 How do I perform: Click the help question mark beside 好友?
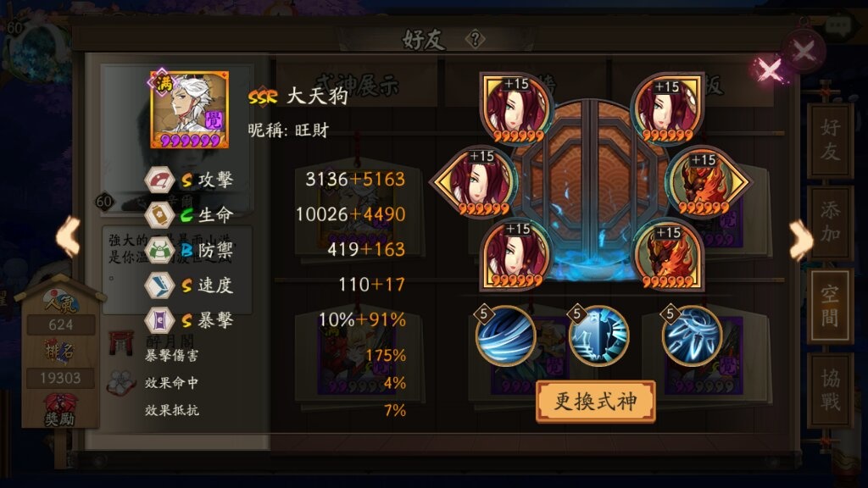475,39
